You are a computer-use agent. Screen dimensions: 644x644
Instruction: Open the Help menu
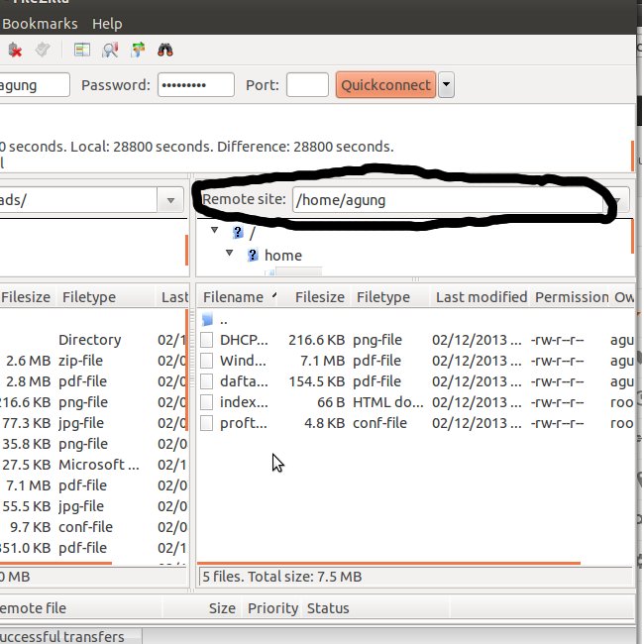tap(107, 24)
